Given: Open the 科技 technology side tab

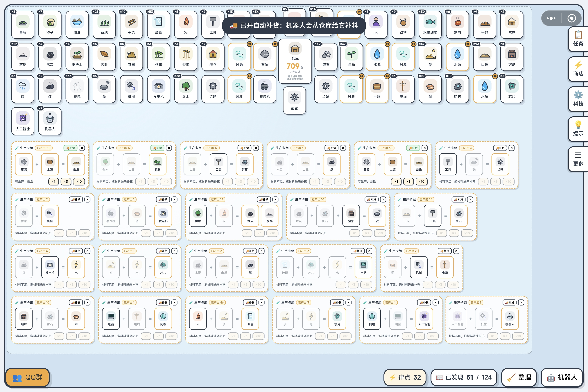Looking at the screenshot, I should tap(578, 99).
